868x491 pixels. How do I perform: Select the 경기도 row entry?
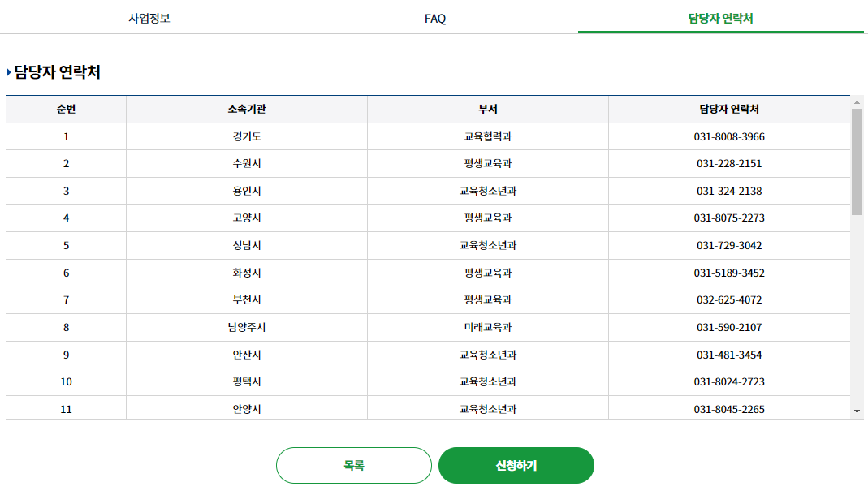(x=245, y=136)
